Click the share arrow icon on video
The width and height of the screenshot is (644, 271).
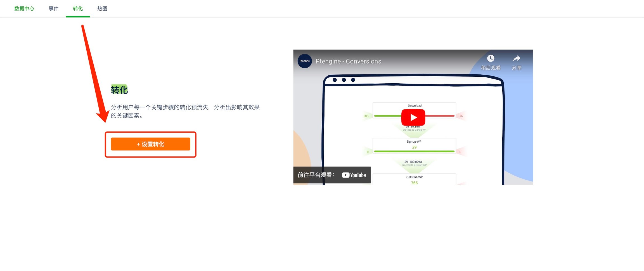coord(517,58)
